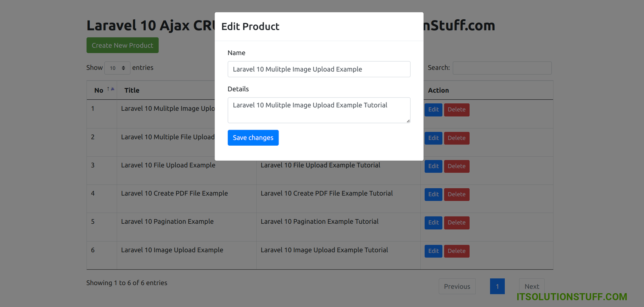Screen dimensions: 644x307
Task: Delete the File Upload Example row
Action: 456,166
